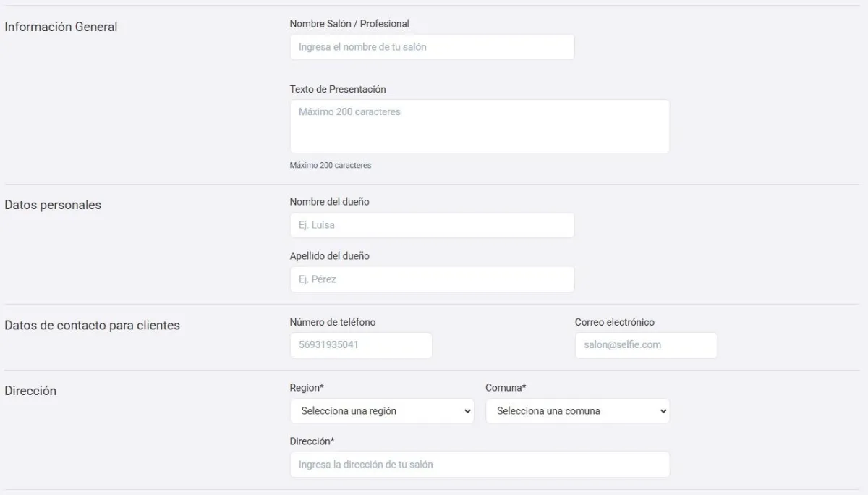
Task: Click the Correo electrónico label
Action: click(615, 322)
